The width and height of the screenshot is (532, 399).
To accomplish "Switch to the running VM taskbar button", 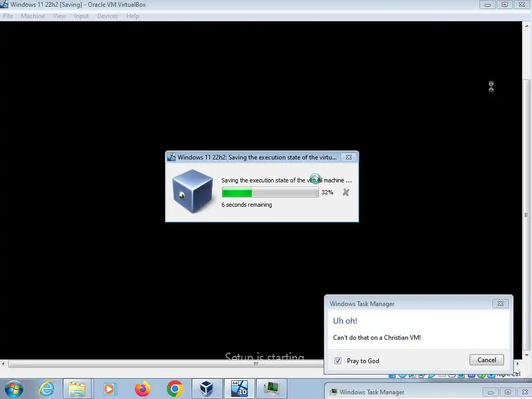I will pyautogui.click(x=239, y=389).
